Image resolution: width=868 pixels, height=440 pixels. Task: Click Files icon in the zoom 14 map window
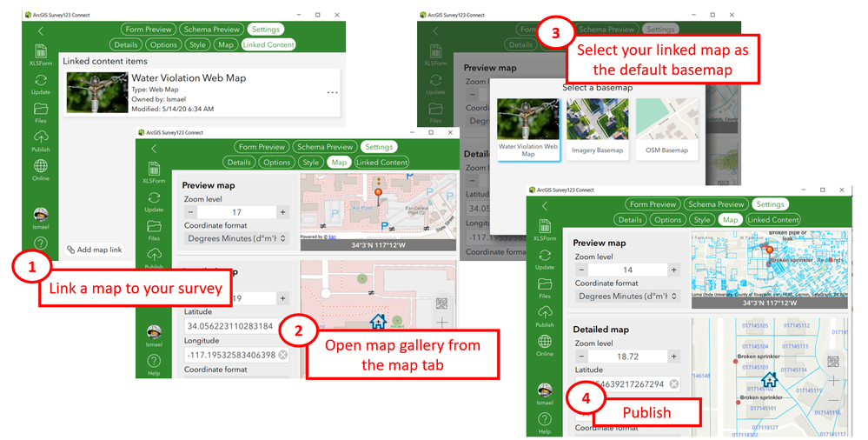(545, 283)
